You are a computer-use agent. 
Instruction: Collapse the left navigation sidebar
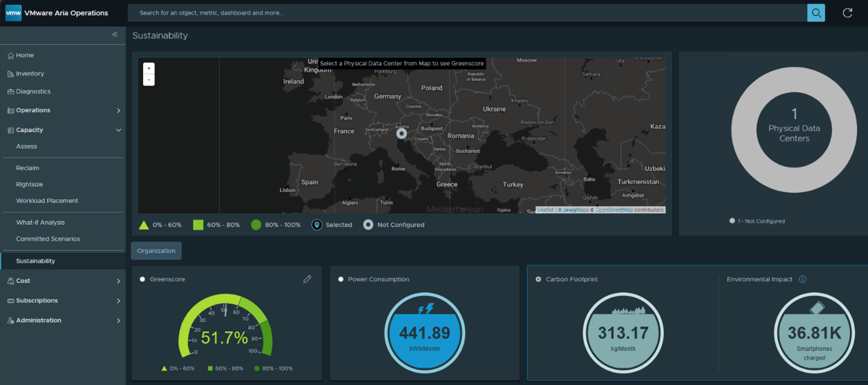pyautogui.click(x=115, y=35)
